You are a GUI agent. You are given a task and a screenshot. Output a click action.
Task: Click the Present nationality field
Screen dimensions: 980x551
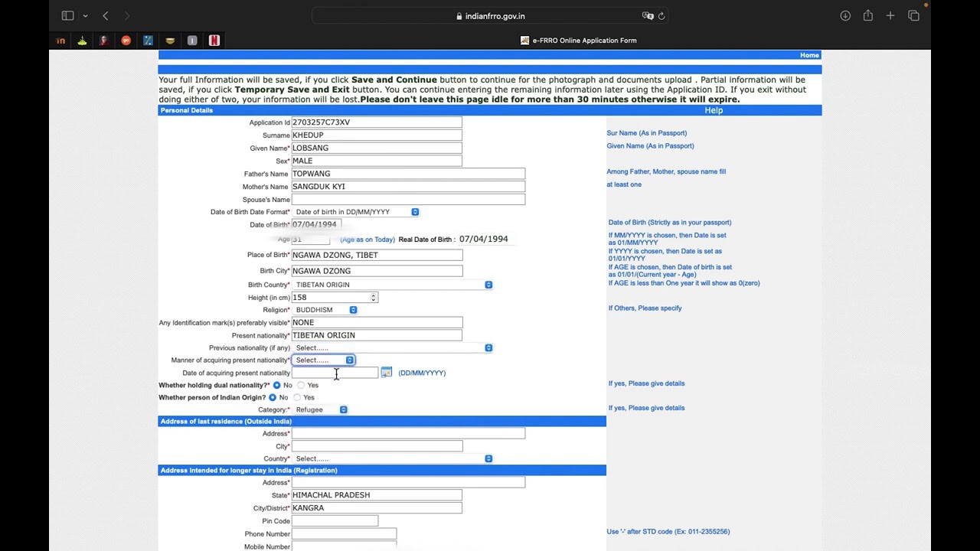coord(377,335)
